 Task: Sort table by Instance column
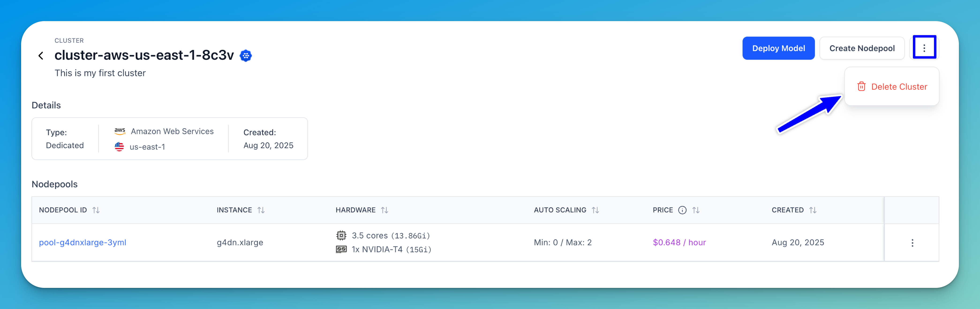click(261, 210)
